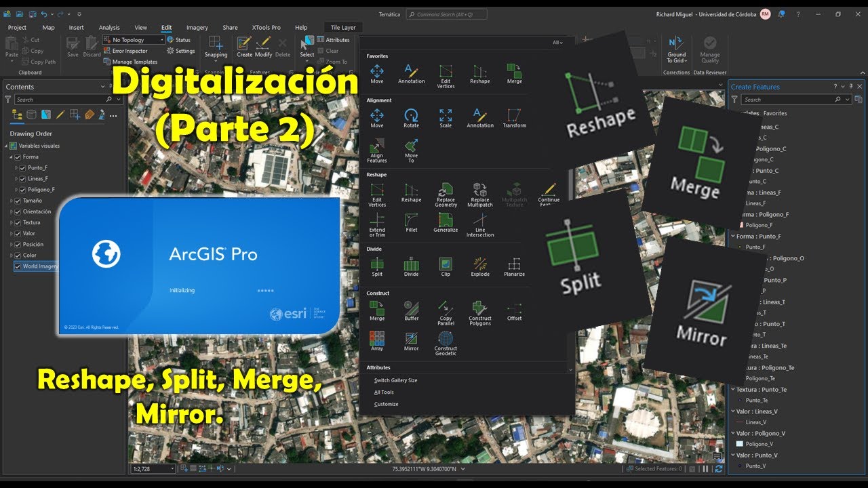Uncheck the Lineas_F layer

point(23,178)
